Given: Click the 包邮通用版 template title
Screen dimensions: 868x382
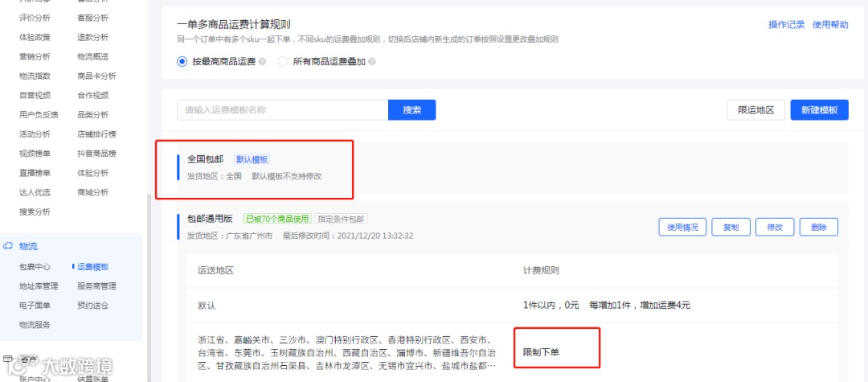Looking at the screenshot, I should 211,219.
